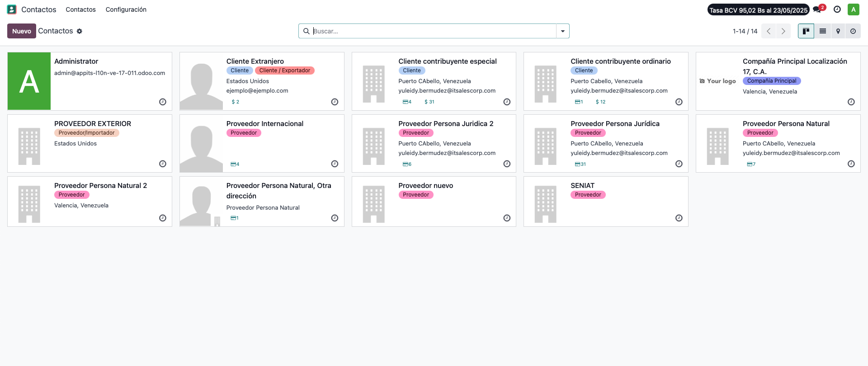Switch to list view

[822, 31]
